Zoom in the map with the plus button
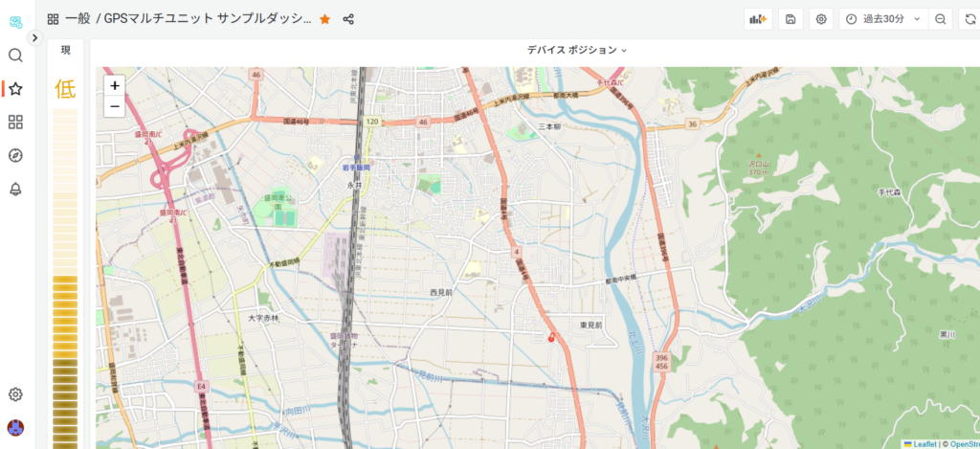The height and width of the screenshot is (449, 980). point(115,86)
